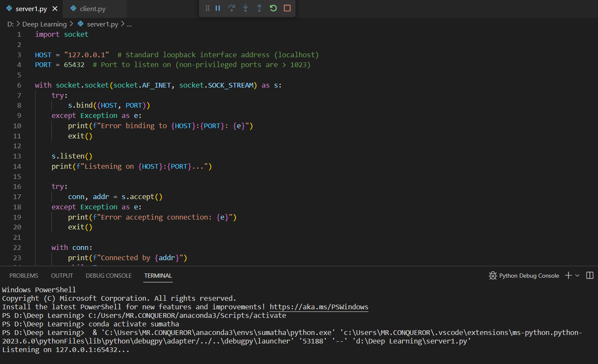Pause the debug session
598x364 pixels.
tap(218, 8)
